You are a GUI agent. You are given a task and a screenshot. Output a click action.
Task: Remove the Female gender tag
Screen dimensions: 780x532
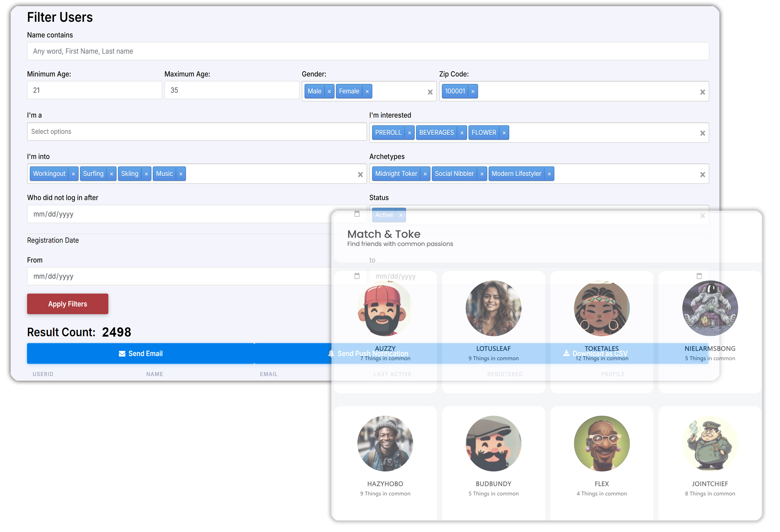pyautogui.click(x=367, y=92)
